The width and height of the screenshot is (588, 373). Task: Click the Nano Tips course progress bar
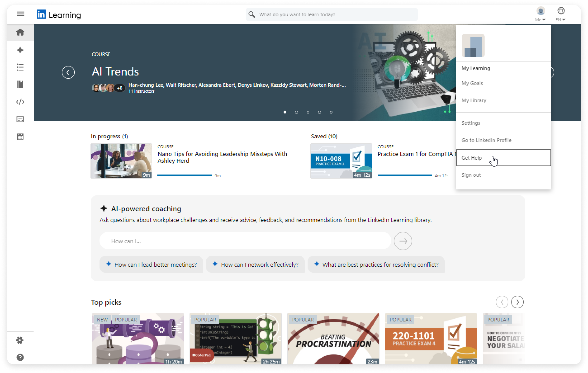tap(185, 175)
